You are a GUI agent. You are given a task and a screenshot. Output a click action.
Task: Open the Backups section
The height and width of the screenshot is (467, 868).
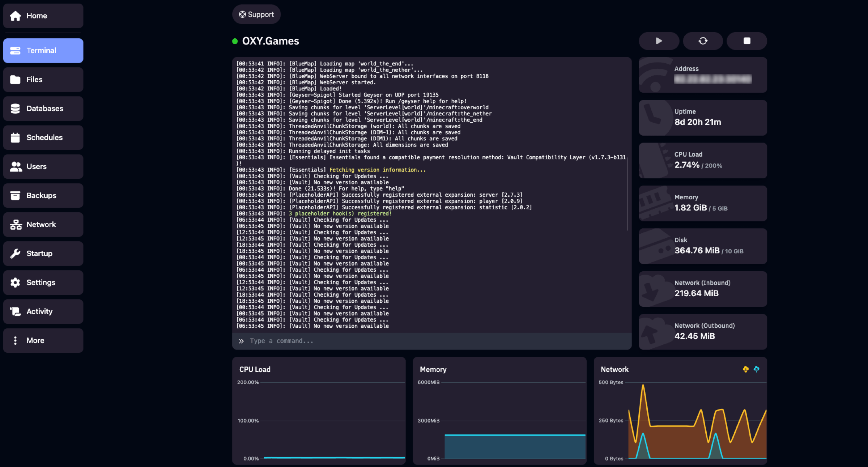[x=43, y=195]
